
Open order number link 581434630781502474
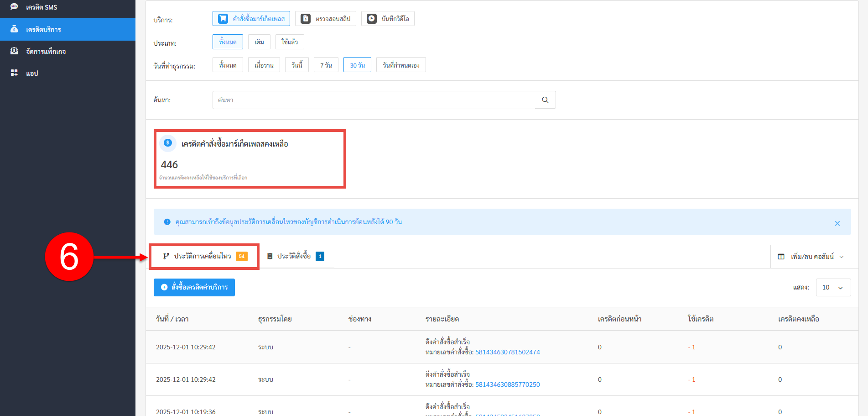point(507,352)
